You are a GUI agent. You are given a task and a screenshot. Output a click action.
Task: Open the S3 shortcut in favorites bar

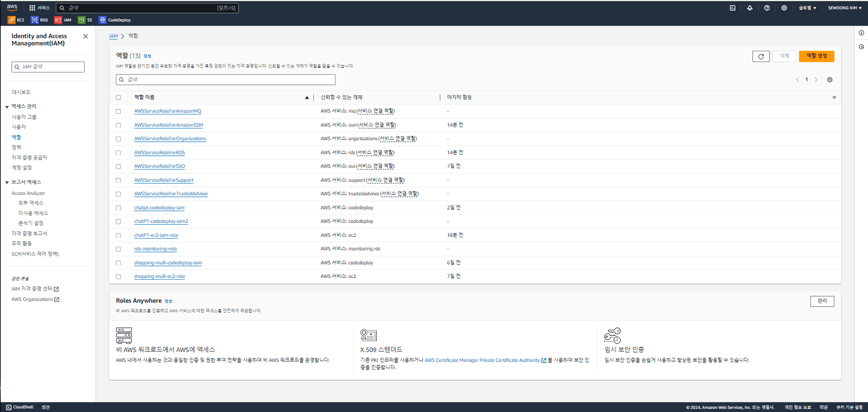point(85,20)
